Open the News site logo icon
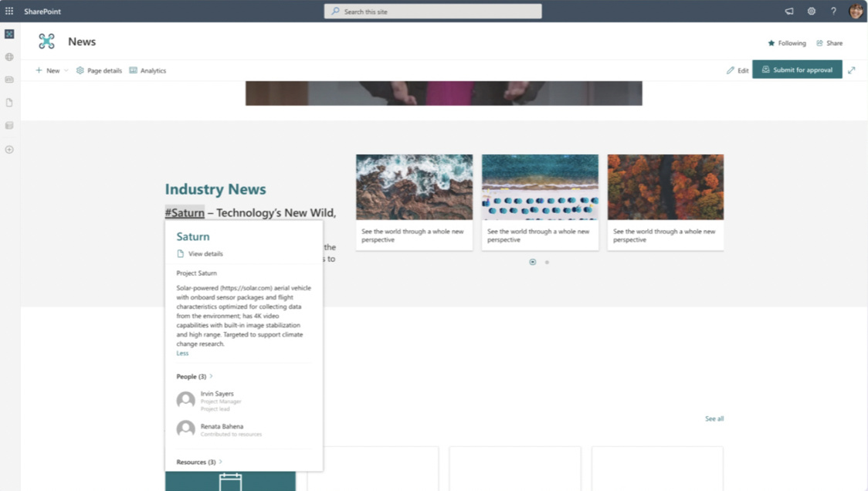The height and width of the screenshot is (491, 868). tap(47, 42)
